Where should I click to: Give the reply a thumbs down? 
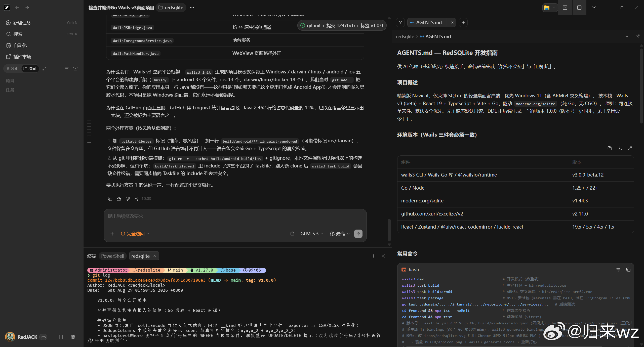tap(128, 199)
